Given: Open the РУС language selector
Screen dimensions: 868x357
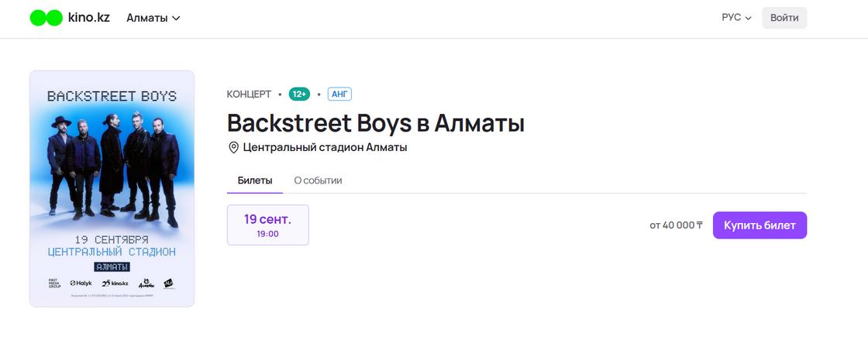Looking at the screenshot, I should tap(736, 18).
